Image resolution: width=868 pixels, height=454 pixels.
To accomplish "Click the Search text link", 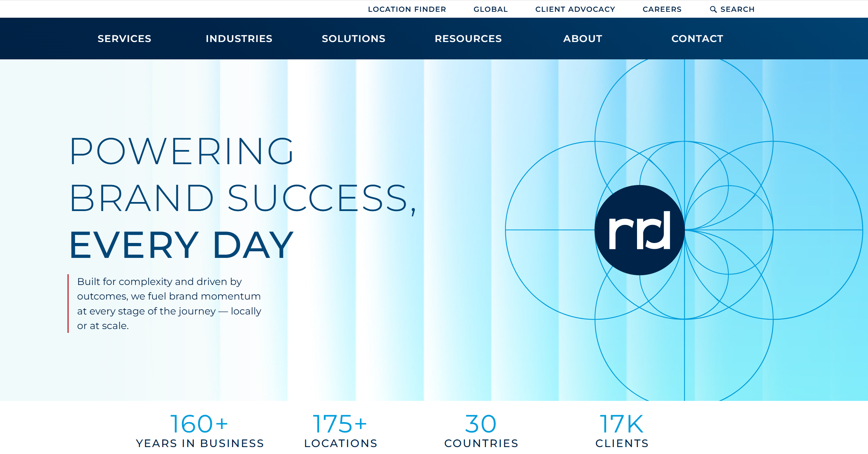I will coord(737,9).
